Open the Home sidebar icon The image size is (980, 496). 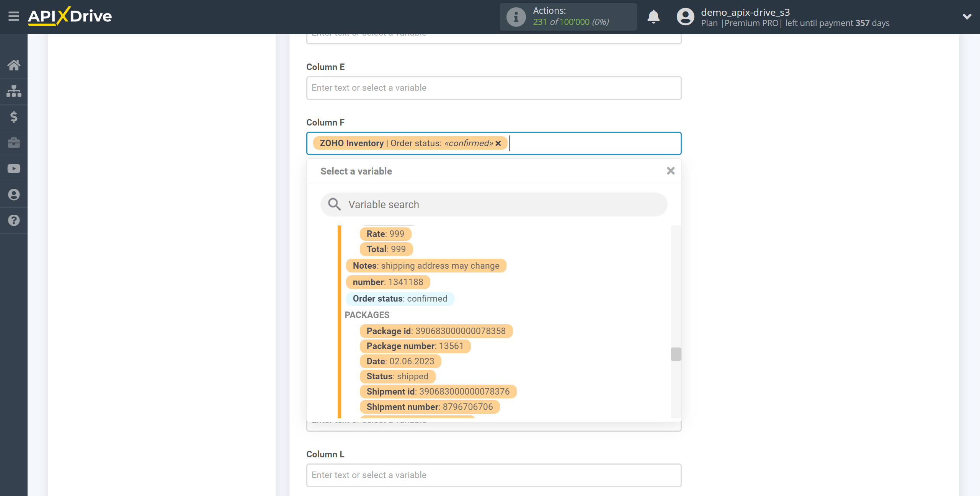[x=14, y=65]
